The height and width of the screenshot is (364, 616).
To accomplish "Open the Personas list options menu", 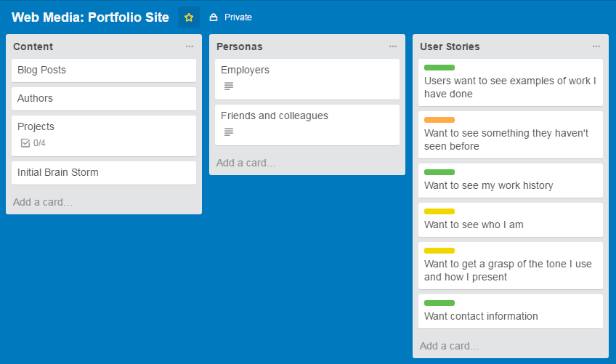I will 393,46.
